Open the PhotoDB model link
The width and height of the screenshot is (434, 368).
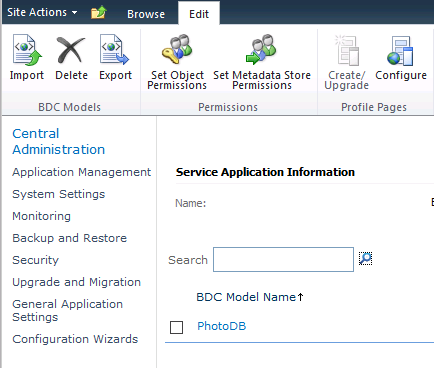pos(222,326)
